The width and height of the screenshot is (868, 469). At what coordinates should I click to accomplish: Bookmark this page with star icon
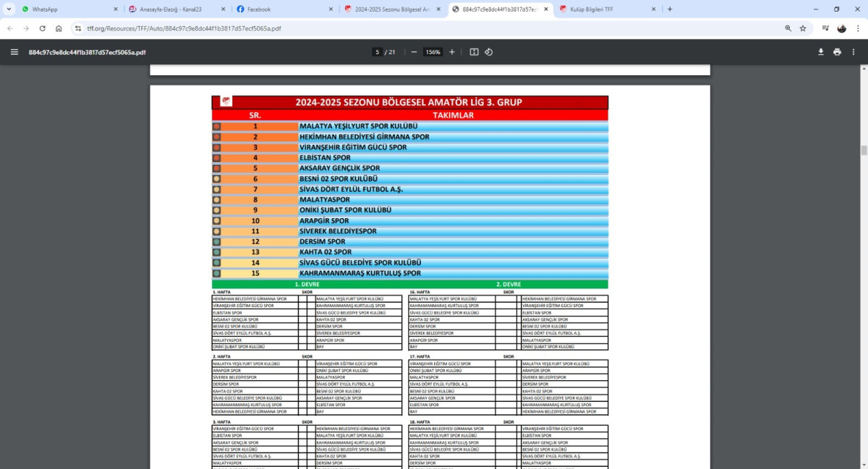click(803, 28)
